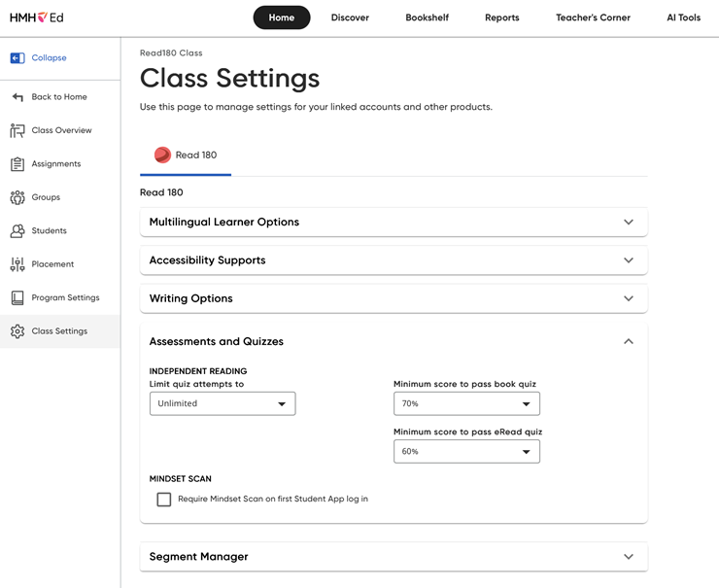The height and width of the screenshot is (588, 719).
Task: Click the Students icon
Action: pos(17,230)
